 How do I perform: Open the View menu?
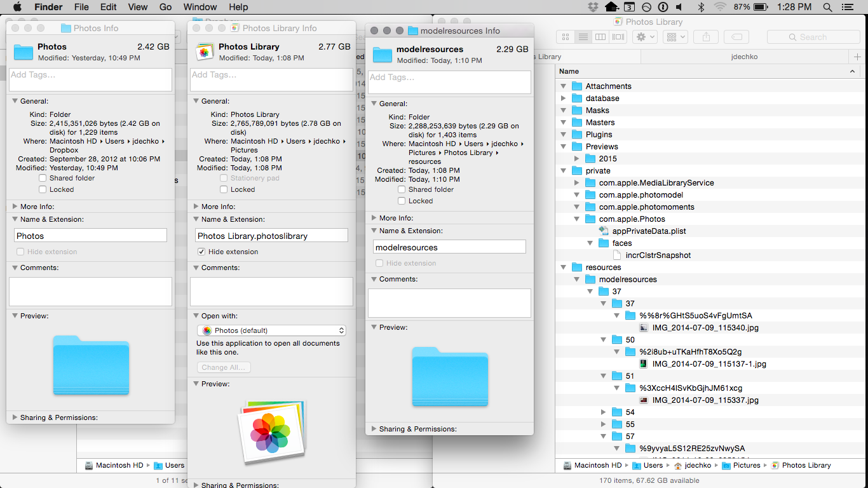pyautogui.click(x=138, y=7)
